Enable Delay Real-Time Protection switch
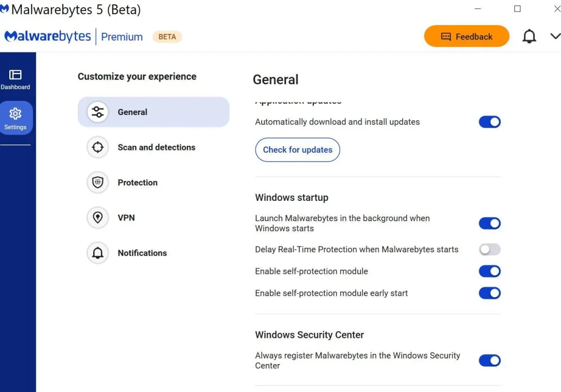The image size is (561, 392). pos(489,249)
